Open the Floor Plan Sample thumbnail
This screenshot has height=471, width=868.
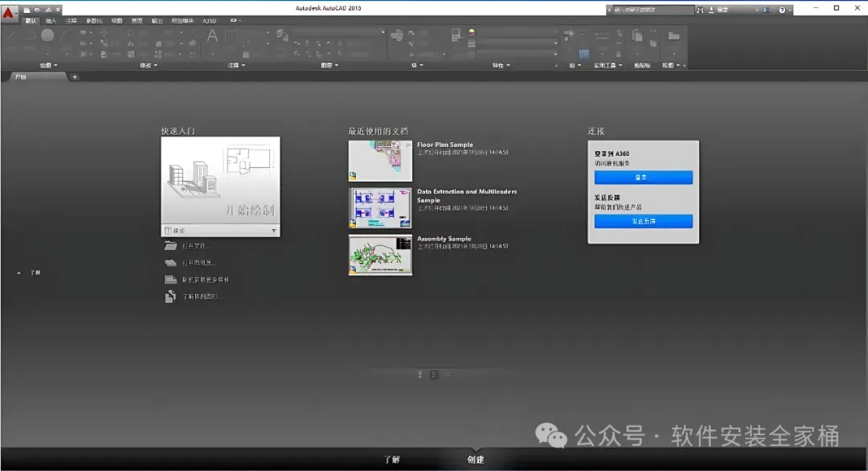pyautogui.click(x=380, y=161)
